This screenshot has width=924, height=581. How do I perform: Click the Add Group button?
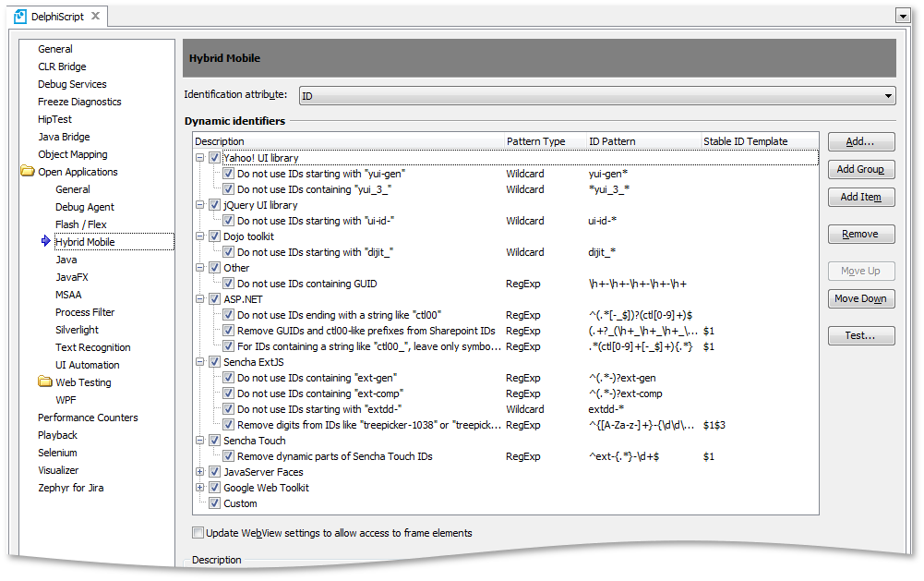(x=861, y=170)
